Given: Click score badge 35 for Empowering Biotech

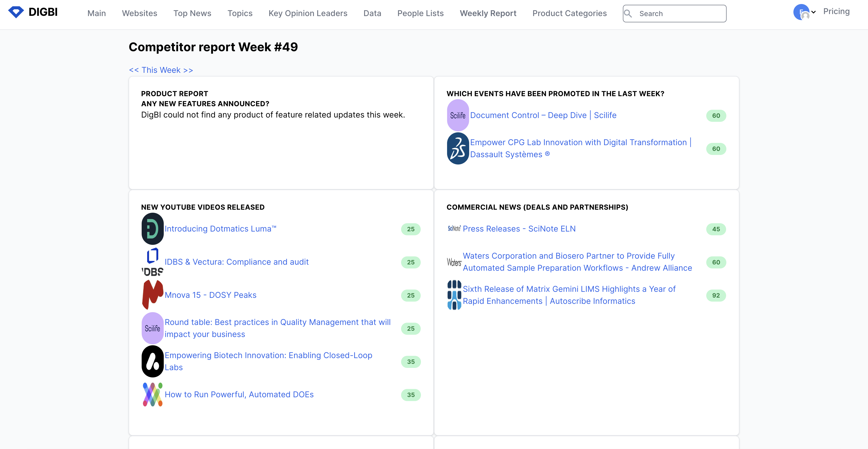Looking at the screenshot, I should coord(411,362).
